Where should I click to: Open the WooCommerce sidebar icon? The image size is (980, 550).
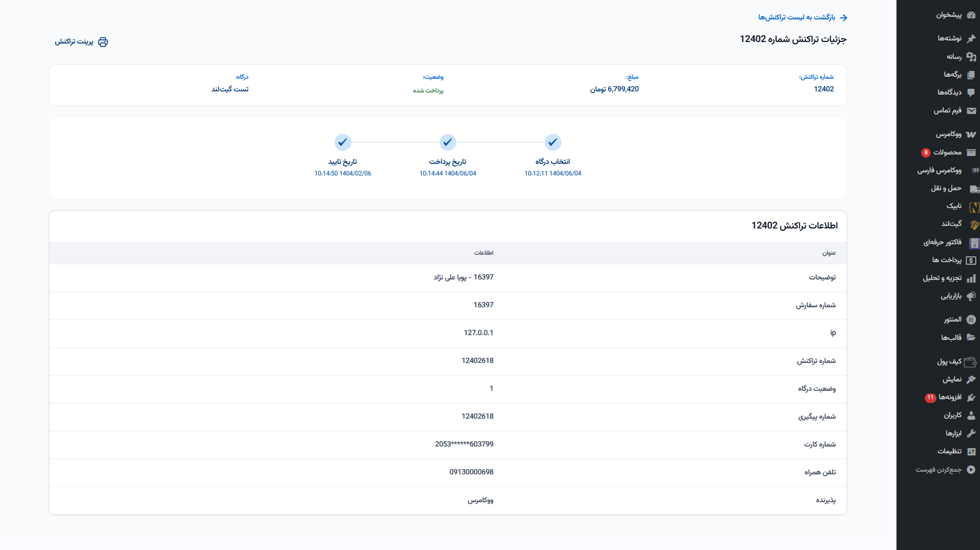(971, 134)
